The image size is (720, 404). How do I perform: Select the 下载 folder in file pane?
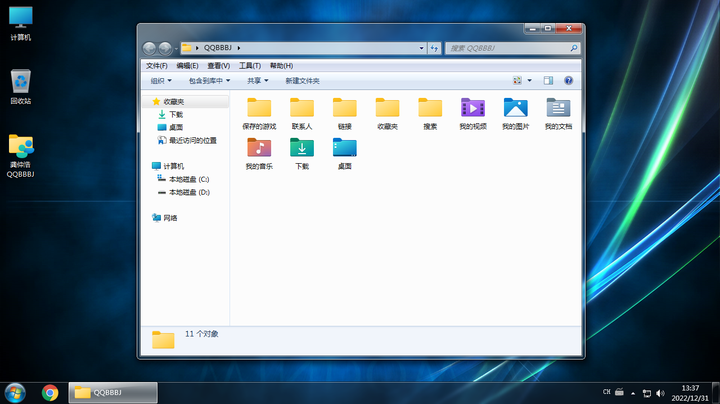pos(302,154)
